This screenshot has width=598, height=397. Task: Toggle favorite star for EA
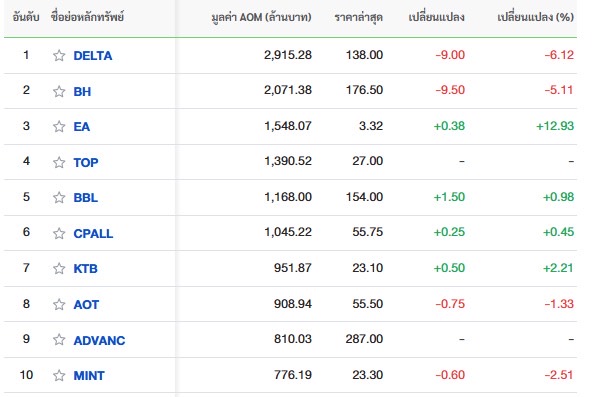[x=59, y=126]
